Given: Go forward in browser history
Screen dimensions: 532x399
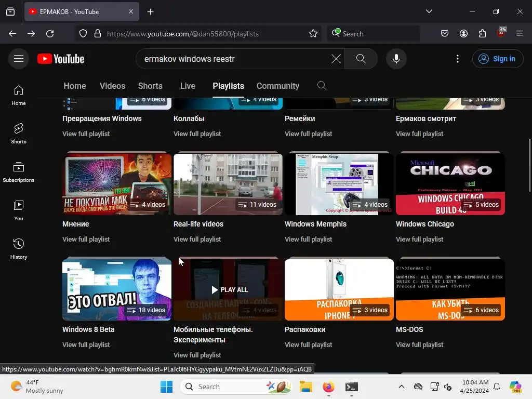Looking at the screenshot, I should 31,34.
